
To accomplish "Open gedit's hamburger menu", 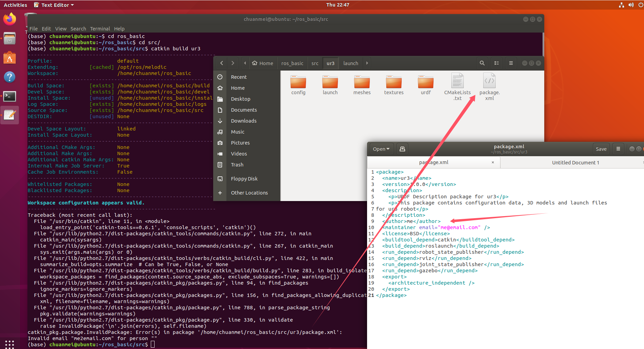I will coord(618,148).
